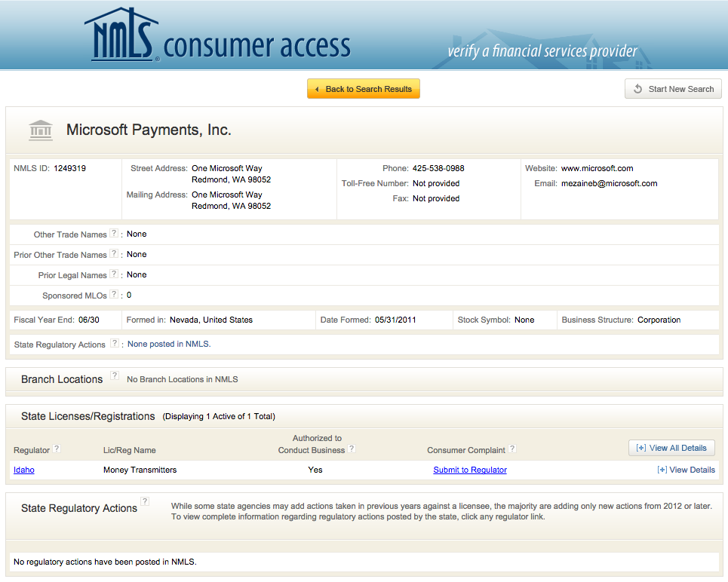Open help icon beside Branch Locations heading
Screen dimensions: 728x582
[114, 375]
